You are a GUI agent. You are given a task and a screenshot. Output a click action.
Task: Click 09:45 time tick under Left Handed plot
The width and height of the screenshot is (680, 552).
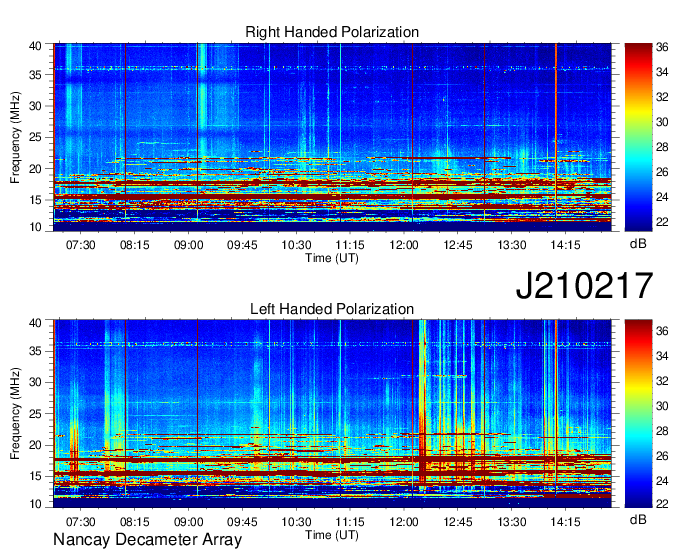point(242,522)
